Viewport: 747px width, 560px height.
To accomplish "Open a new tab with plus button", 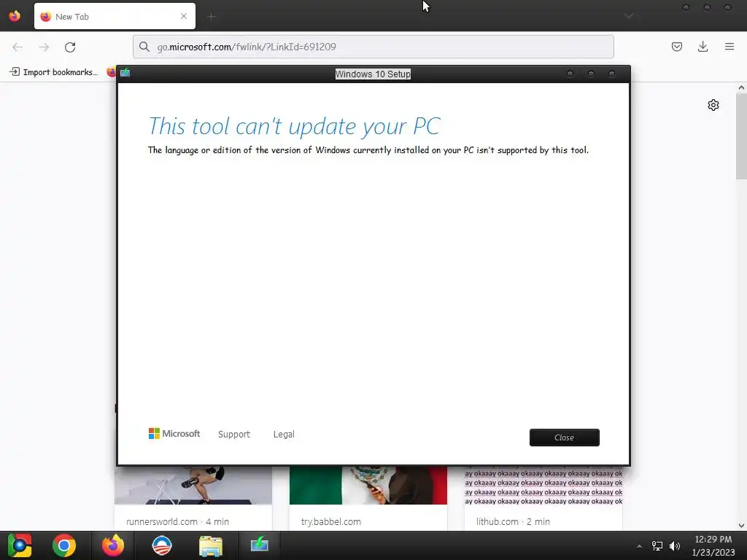I will click(212, 17).
